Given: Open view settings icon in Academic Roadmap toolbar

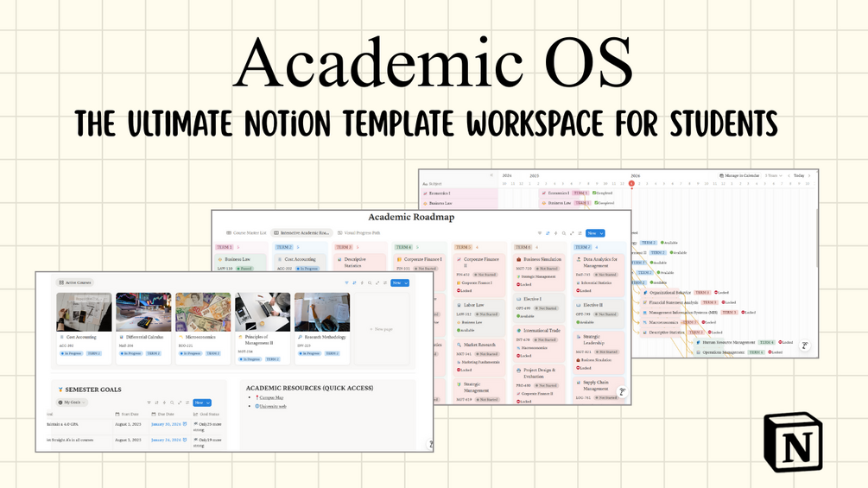Looking at the screenshot, I should [580, 233].
